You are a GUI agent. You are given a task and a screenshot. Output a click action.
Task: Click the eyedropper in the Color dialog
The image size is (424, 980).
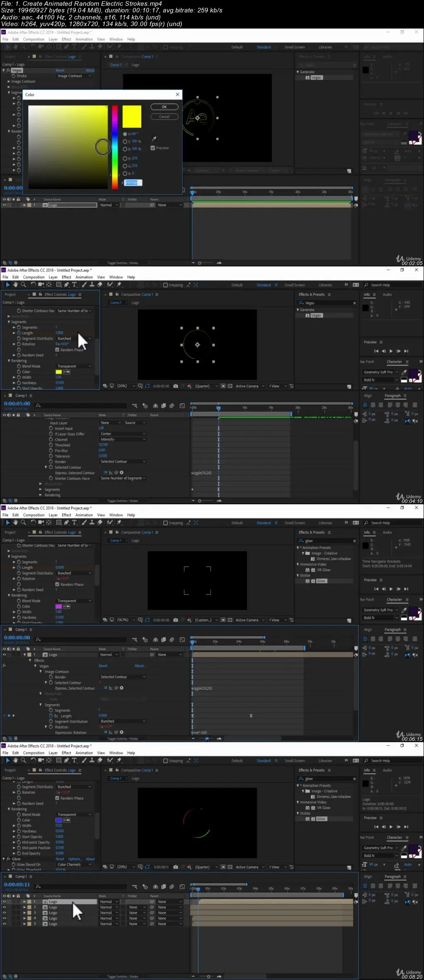[154, 139]
